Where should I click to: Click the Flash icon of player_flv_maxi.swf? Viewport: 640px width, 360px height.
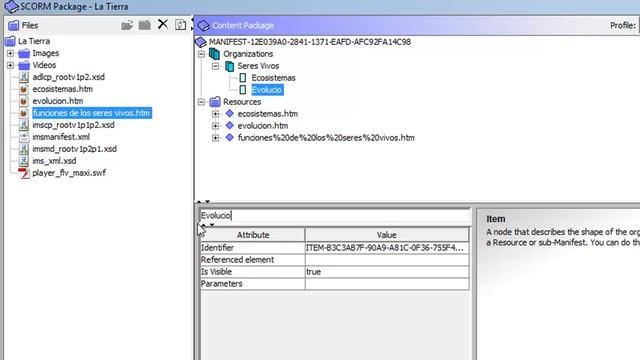pyautogui.click(x=24, y=173)
